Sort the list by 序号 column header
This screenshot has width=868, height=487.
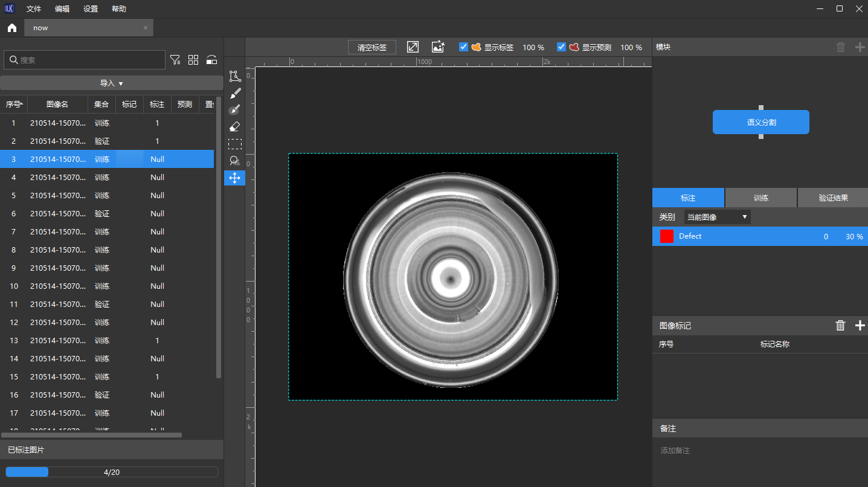click(14, 105)
